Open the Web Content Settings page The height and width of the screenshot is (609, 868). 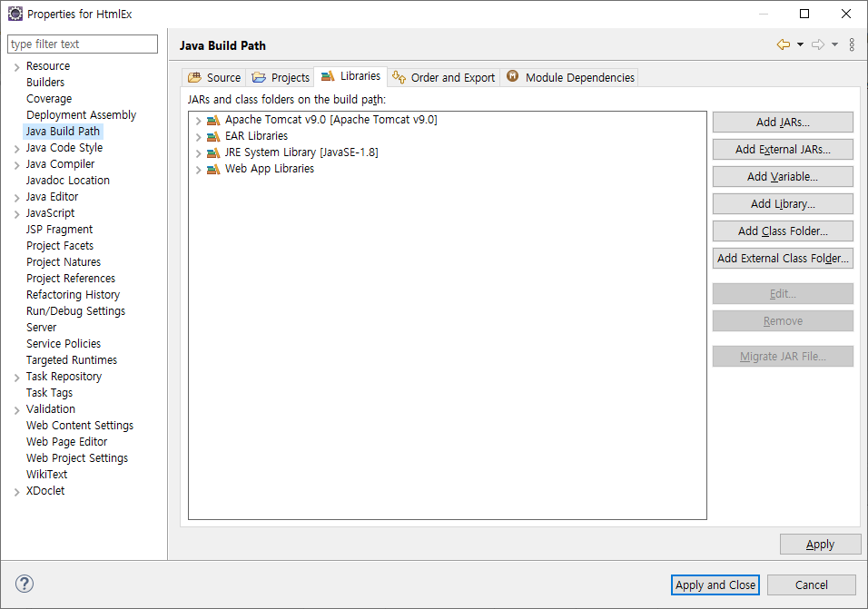[x=80, y=426]
